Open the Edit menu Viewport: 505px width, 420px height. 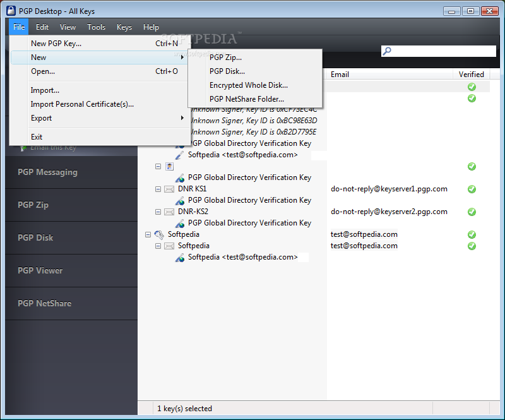click(x=42, y=27)
